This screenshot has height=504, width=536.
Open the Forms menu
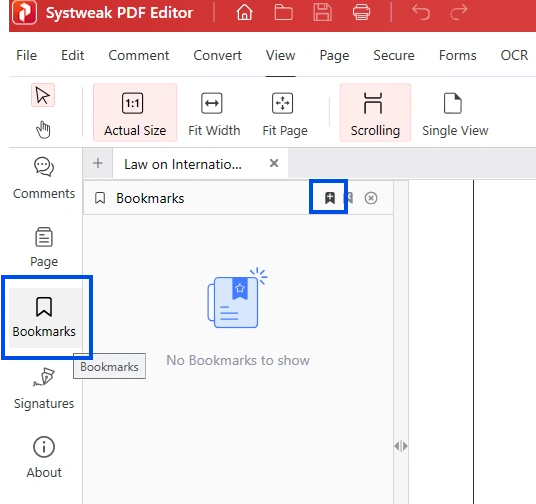click(457, 55)
